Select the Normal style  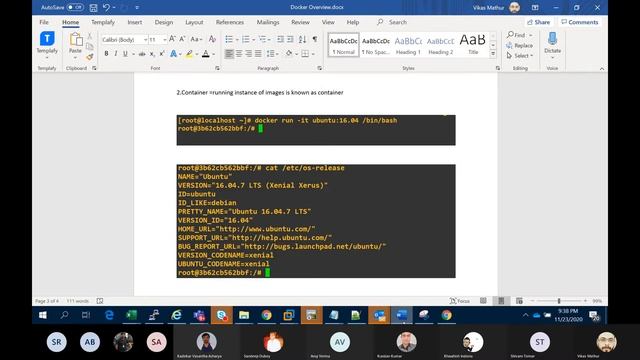pos(343,45)
